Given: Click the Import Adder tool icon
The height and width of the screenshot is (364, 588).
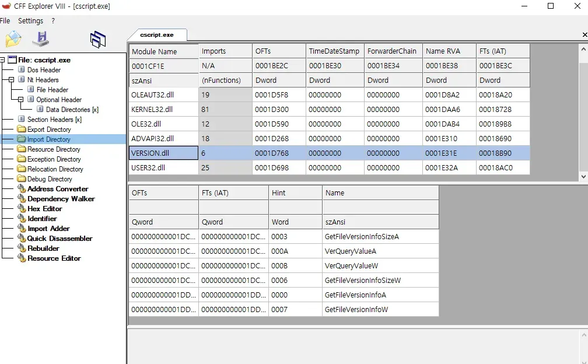Looking at the screenshot, I should [x=22, y=228].
